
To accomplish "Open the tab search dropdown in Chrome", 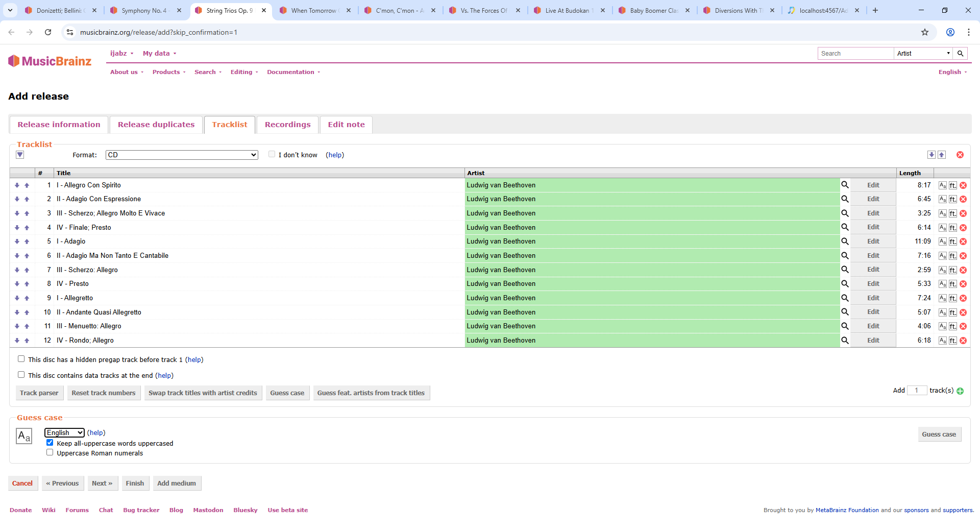I will point(10,10).
